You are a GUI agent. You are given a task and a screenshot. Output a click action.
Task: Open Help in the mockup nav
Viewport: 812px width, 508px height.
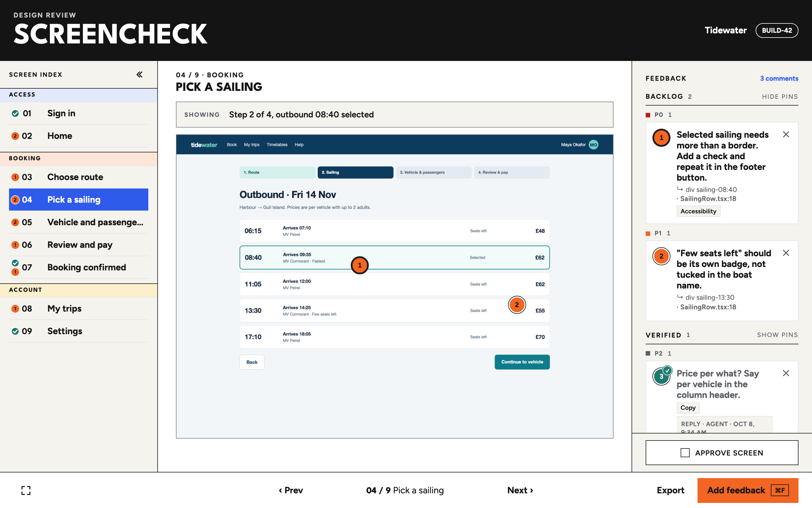(299, 145)
